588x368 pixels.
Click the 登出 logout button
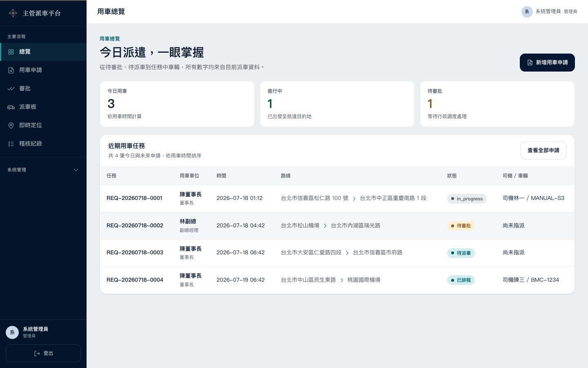pos(43,353)
